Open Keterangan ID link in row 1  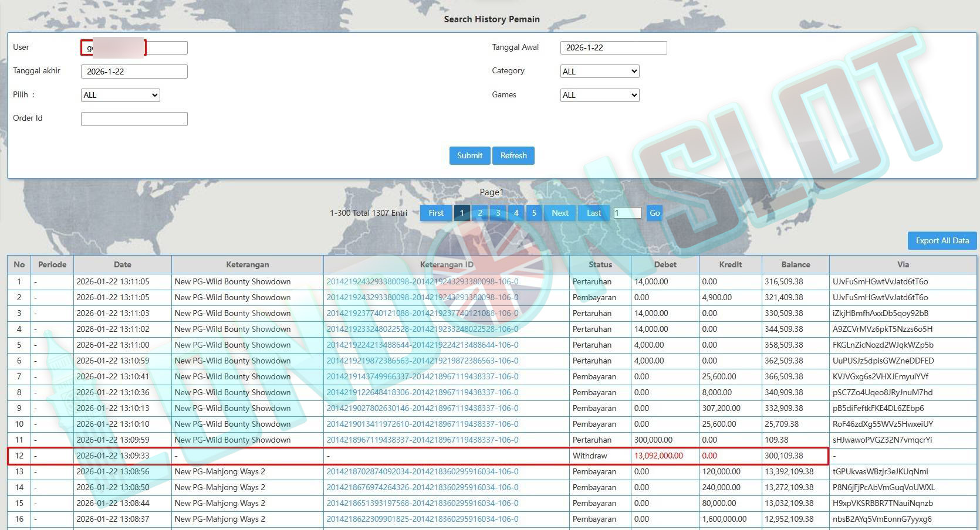click(x=422, y=281)
